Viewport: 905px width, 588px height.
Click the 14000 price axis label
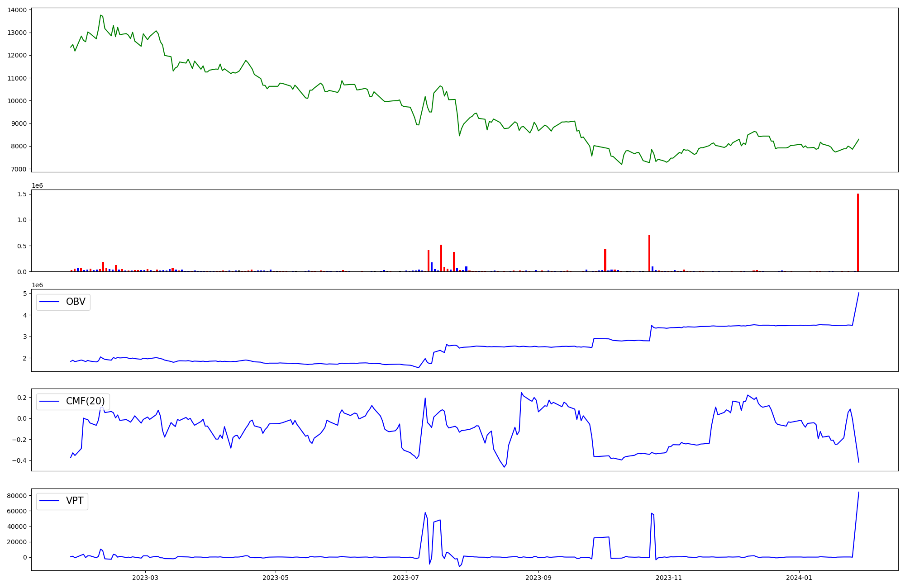[17, 10]
